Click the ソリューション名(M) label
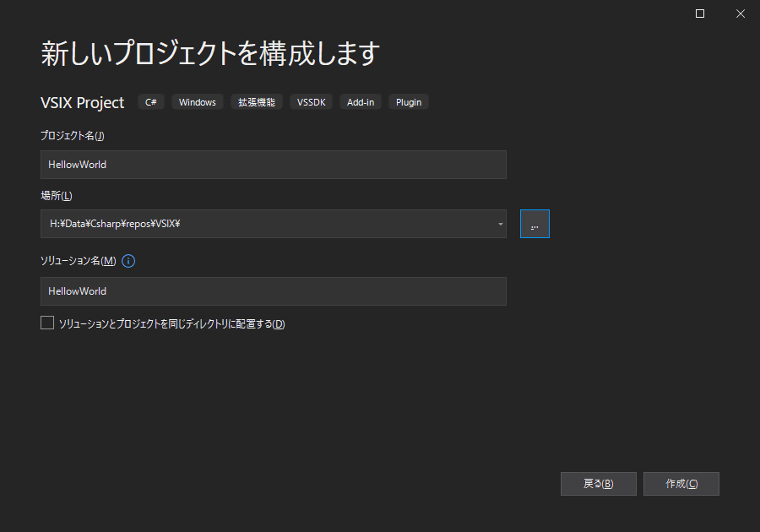Viewport: 760px width, 532px height. click(78, 261)
